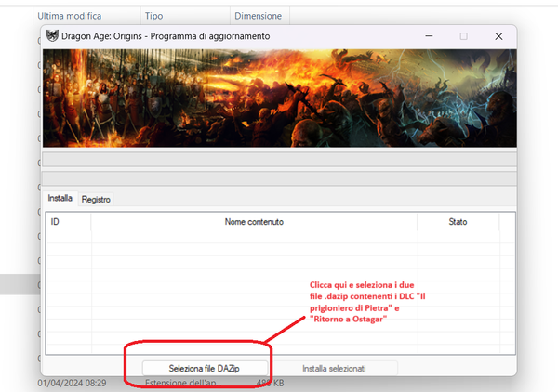Click the Installa selezionati button

coord(334,368)
